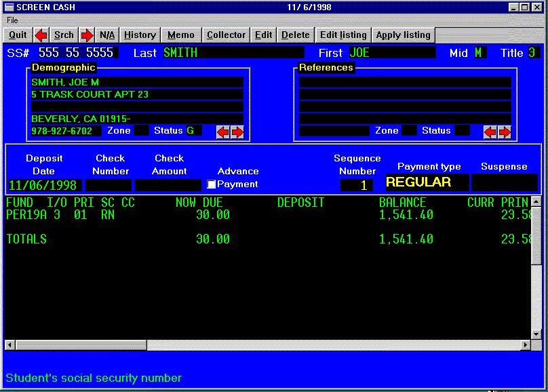Screen dimensions: 548x392
Task: Click the Demographic Status field G
Action: pyautogui.click(x=193, y=131)
